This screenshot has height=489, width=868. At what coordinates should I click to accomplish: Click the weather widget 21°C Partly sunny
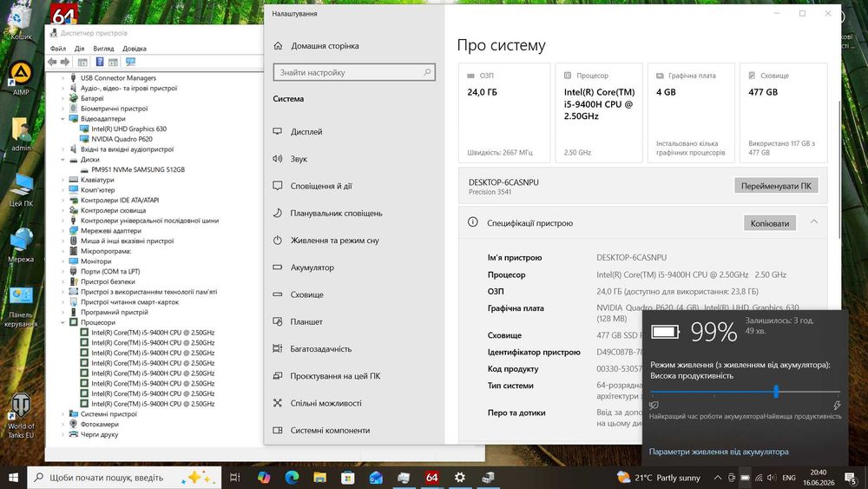click(x=659, y=478)
